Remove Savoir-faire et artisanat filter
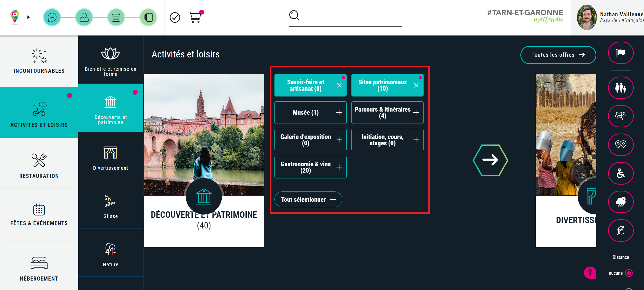 pyautogui.click(x=339, y=85)
